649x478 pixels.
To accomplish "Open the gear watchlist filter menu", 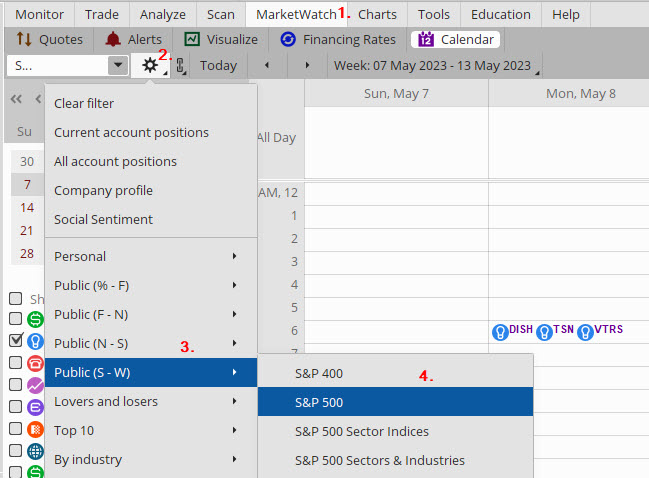I will pos(151,65).
